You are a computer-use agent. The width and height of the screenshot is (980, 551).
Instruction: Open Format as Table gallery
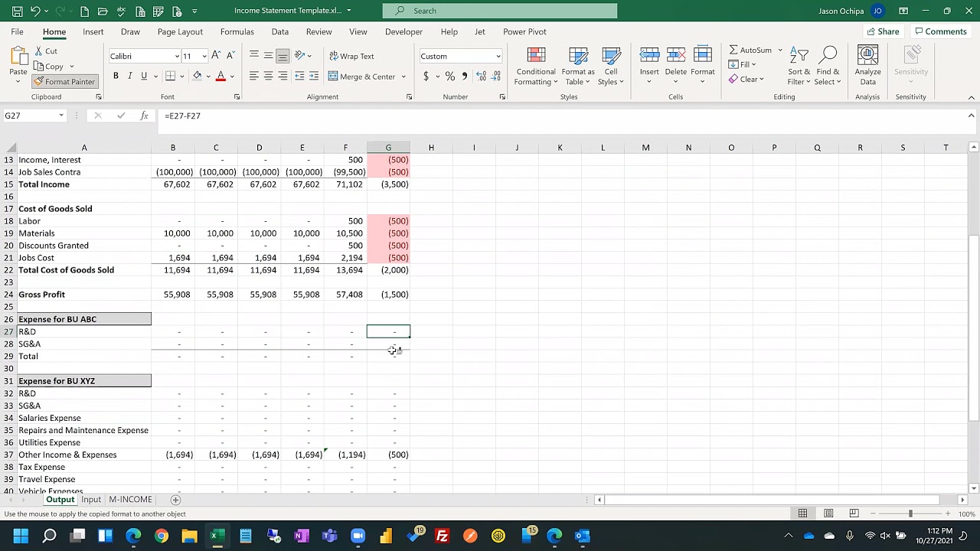pos(578,66)
